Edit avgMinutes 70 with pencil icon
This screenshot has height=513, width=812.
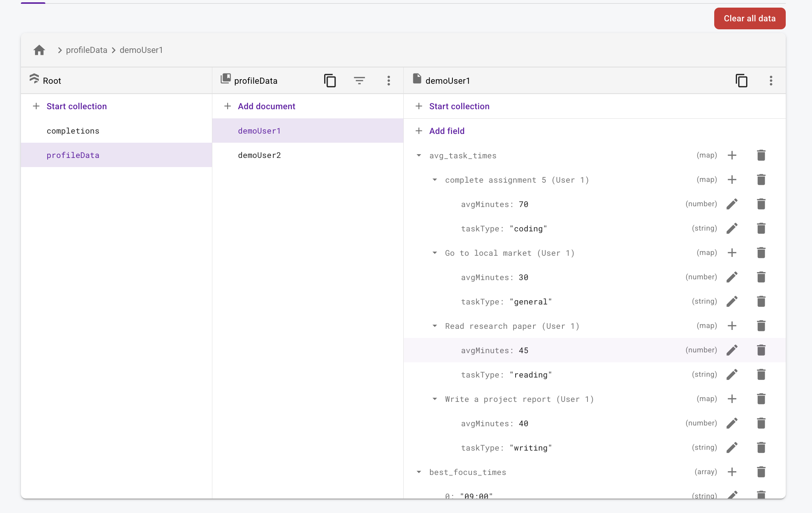(x=732, y=204)
